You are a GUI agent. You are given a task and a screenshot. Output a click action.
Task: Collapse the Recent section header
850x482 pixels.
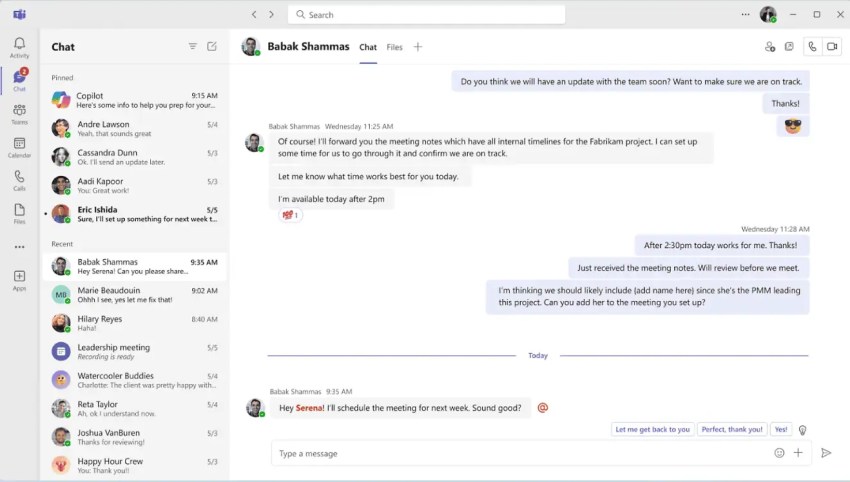click(x=62, y=244)
